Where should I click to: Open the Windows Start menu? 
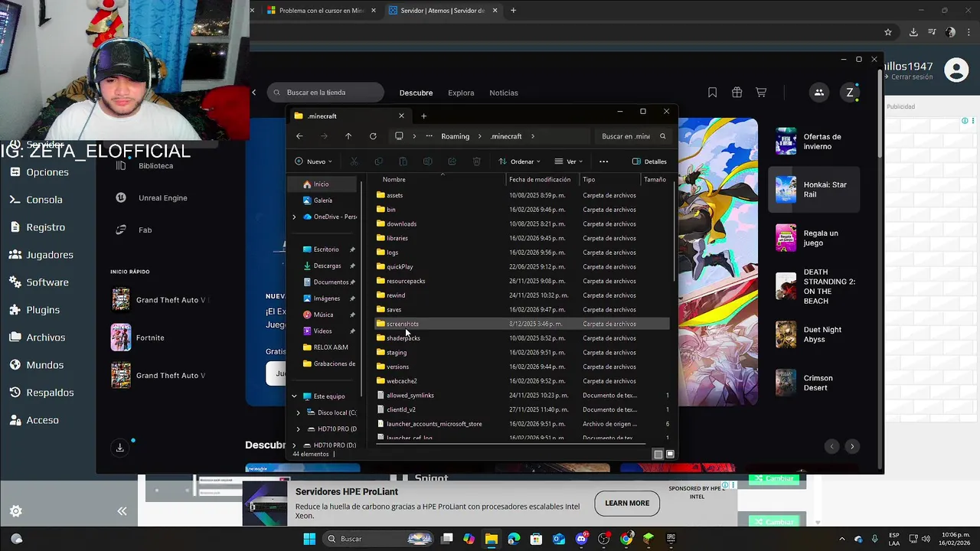click(309, 539)
